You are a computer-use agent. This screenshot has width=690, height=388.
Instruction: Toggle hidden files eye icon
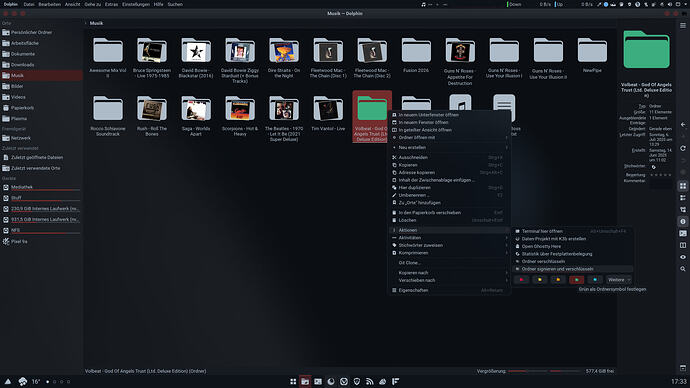(x=683, y=257)
